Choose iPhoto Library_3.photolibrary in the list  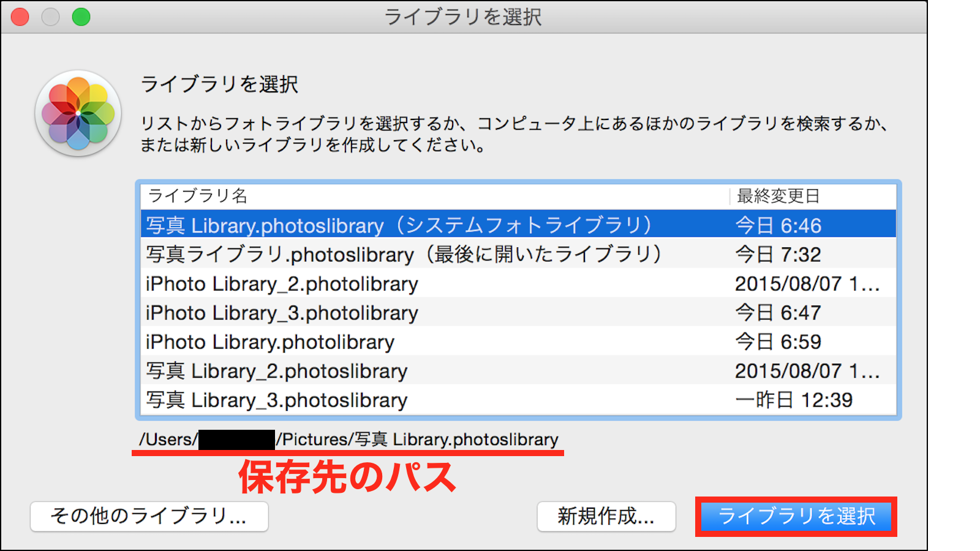click(x=518, y=312)
